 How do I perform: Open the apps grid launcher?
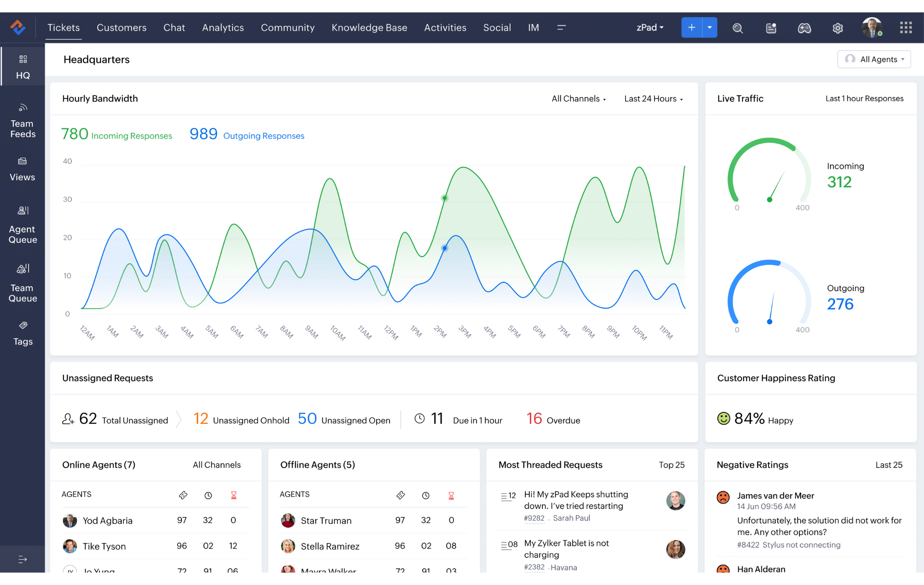click(906, 27)
